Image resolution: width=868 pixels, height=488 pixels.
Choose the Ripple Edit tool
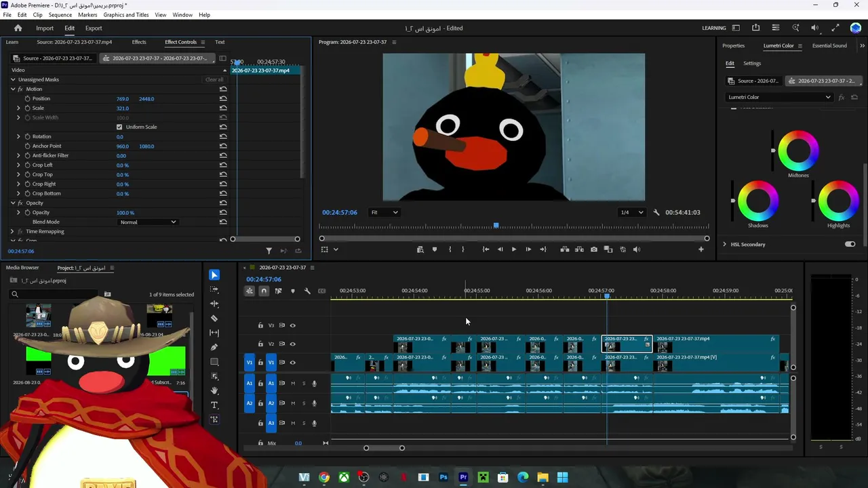click(214, 304)
